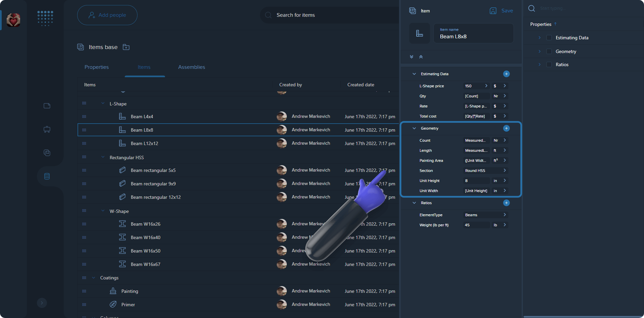This screenshot has height=318, width=644.
Task: Expand all groups with double-up chevrons
Action: pos(421,57)
